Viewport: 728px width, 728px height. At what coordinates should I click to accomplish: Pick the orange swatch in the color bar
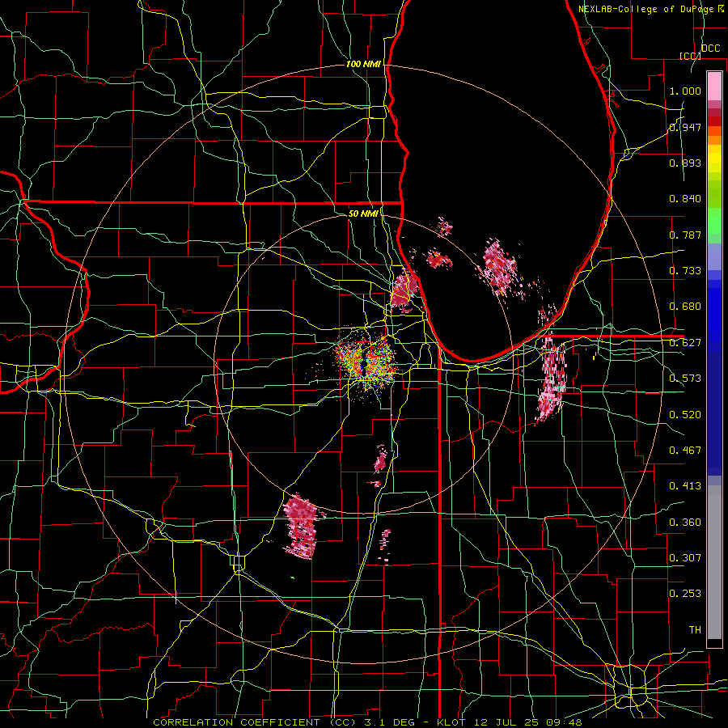[714, 140]
